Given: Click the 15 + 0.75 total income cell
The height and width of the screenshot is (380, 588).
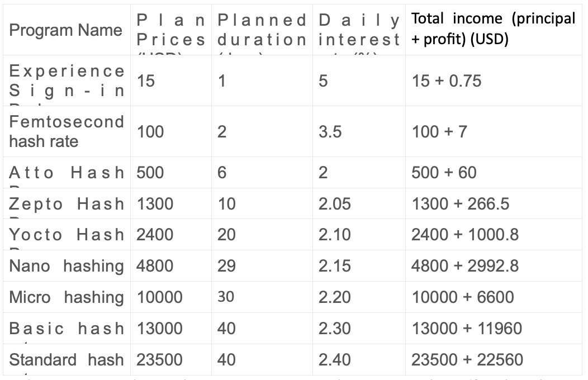Looking at the screenshot, I should tap(446, 81).
